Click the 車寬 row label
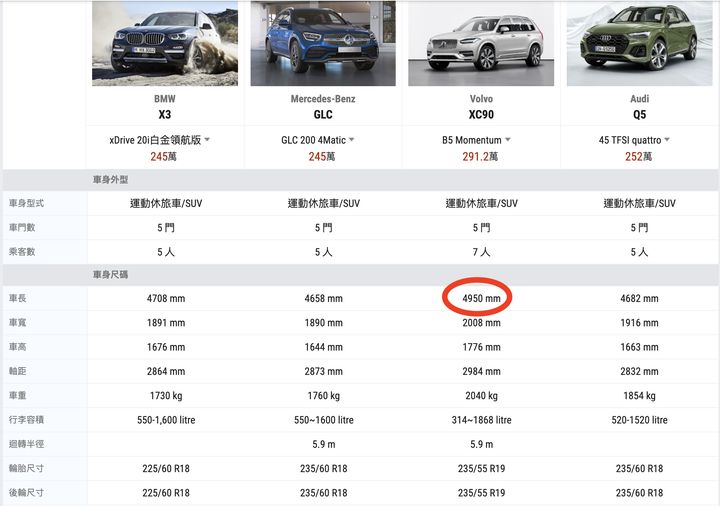The height and width of the screenshot is (506, 720). point(17,322)
